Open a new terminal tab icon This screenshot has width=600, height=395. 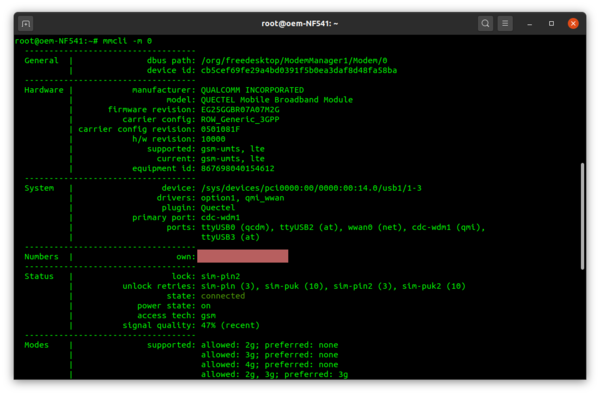tap(26, 24)
